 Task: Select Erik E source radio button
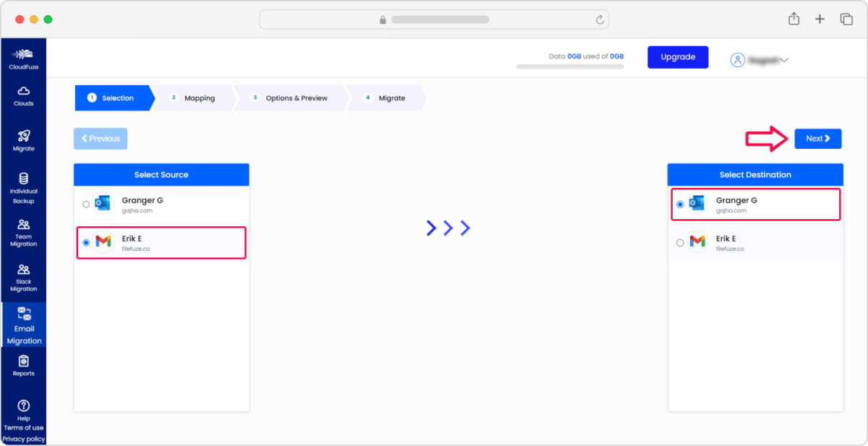pos(86,243)
